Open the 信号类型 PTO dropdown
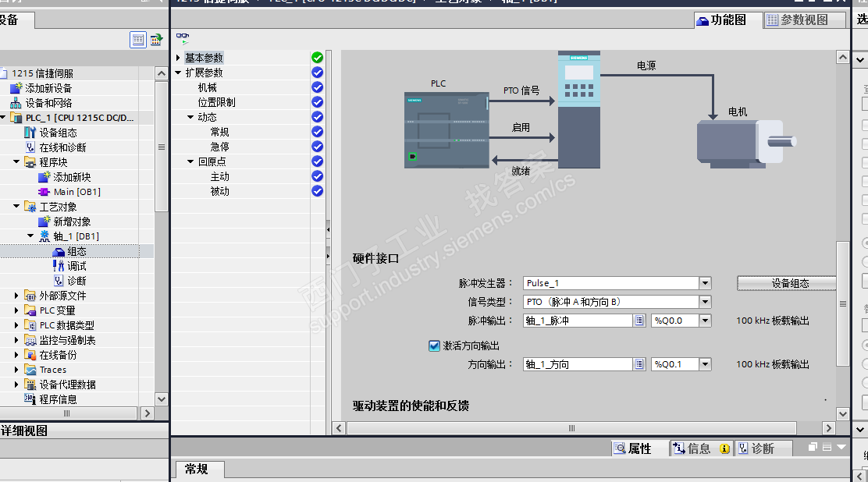The height and width of the screenshot is (482, 868). click(705, 302)
